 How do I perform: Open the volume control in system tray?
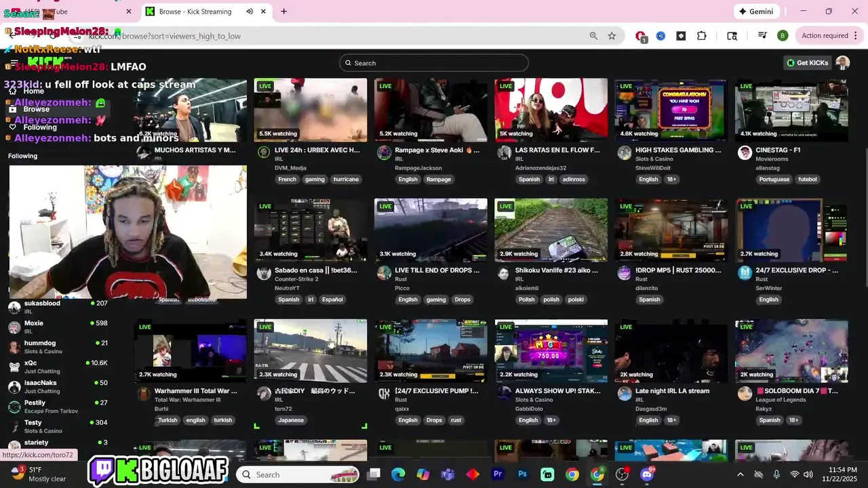pos(810,474)
